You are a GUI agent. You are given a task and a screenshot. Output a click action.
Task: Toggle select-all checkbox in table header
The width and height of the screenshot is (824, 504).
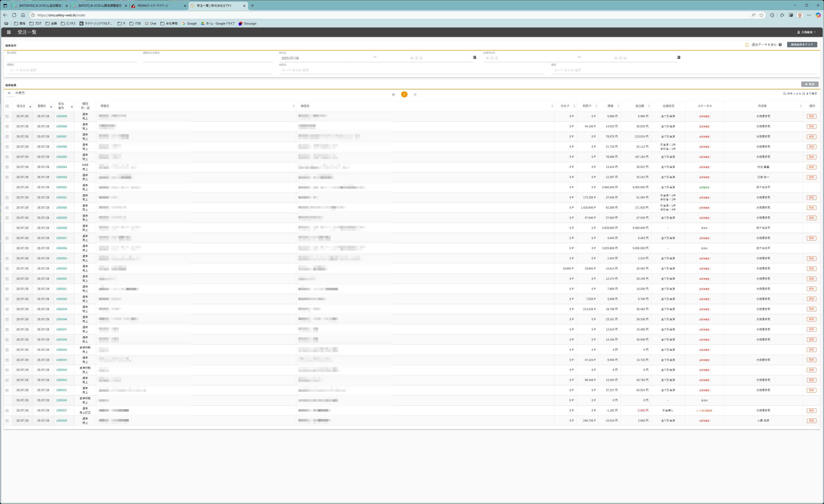pyautogui.click(x=7, y=106)
